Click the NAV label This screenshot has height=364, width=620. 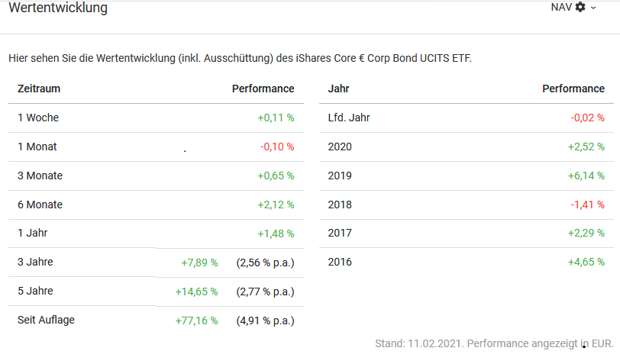[x=561, y=7]
